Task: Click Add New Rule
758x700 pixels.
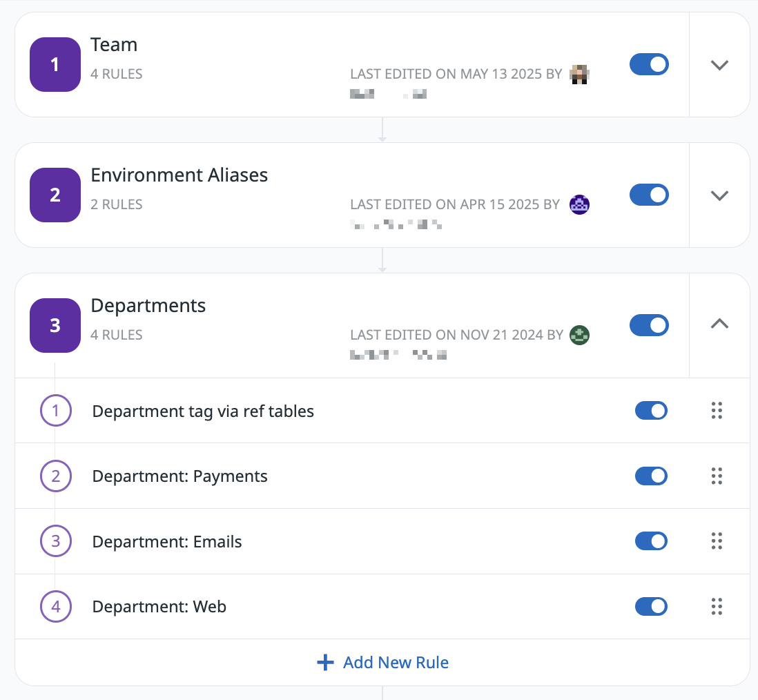Action: [382, 663]
